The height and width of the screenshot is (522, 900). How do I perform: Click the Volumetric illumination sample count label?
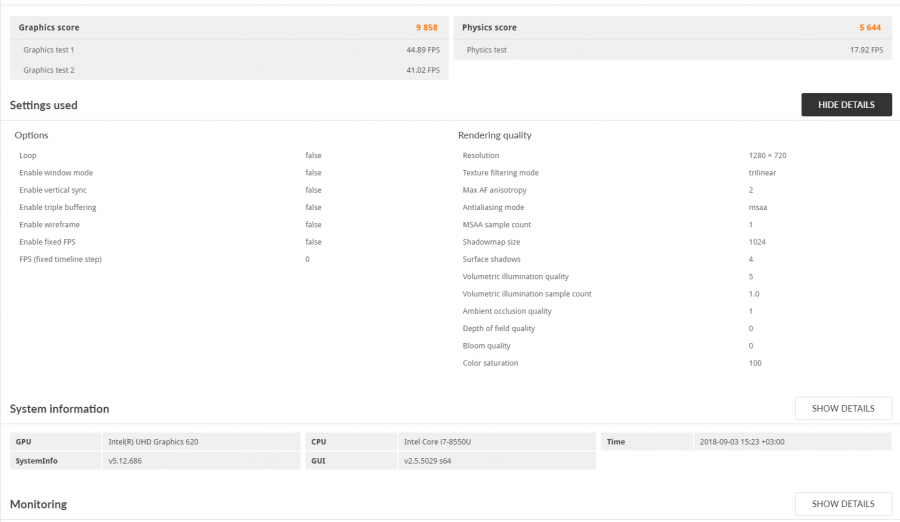coord(527,293)
